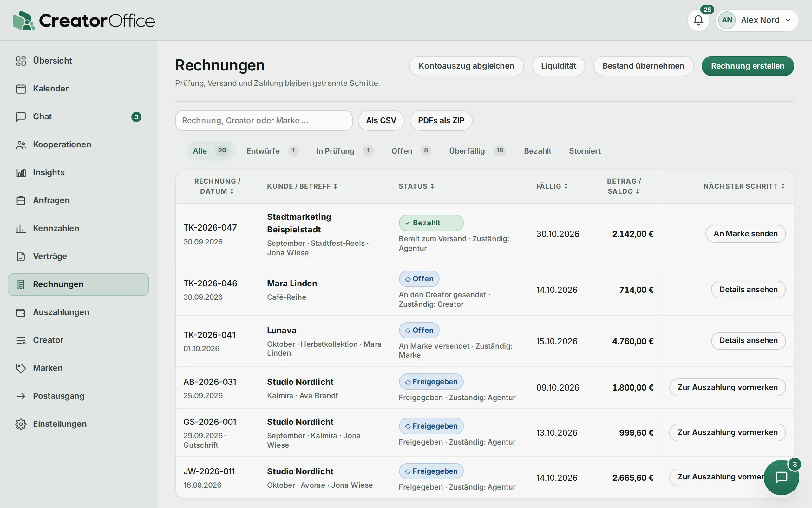Image resolution: width=812 pixels, height=508 pixels.
Task: Open the Einstellungen gear icon
Action: click(x=21, y=424)
